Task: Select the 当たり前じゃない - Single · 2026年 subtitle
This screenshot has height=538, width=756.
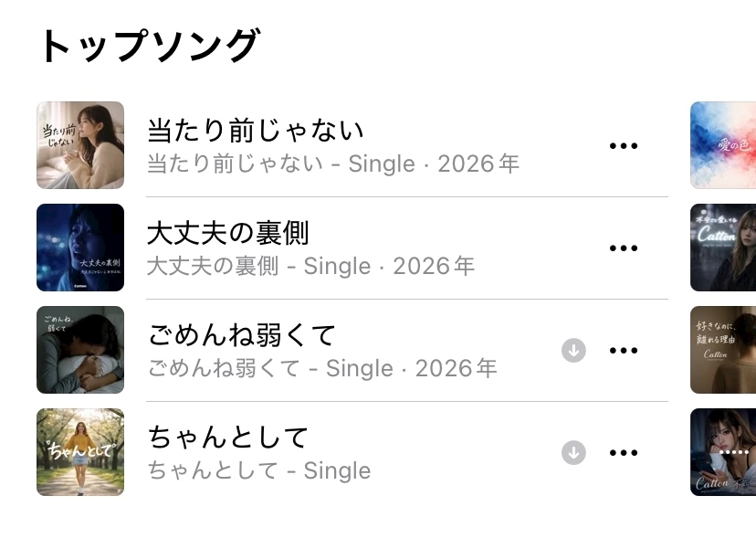Action: 333,164
